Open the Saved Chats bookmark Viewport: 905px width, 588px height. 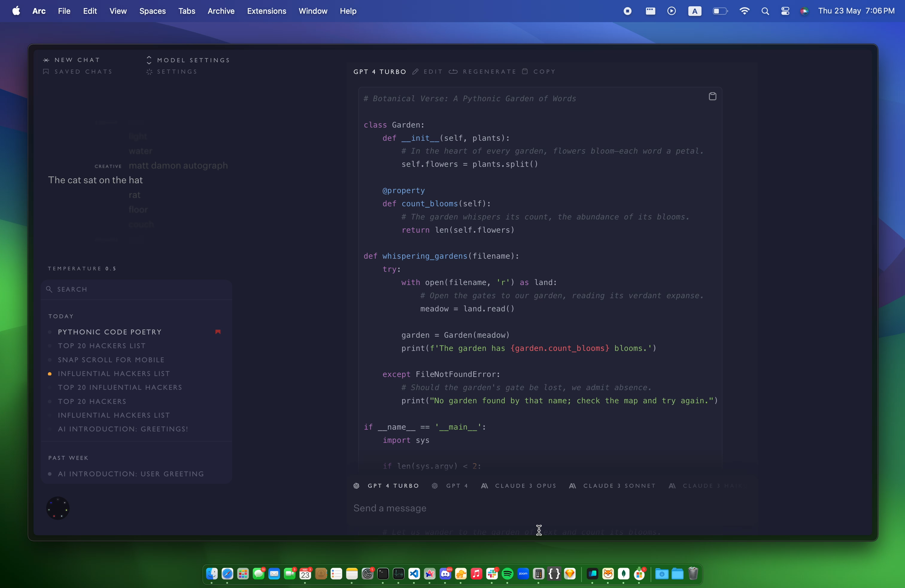tap(46, 72)
